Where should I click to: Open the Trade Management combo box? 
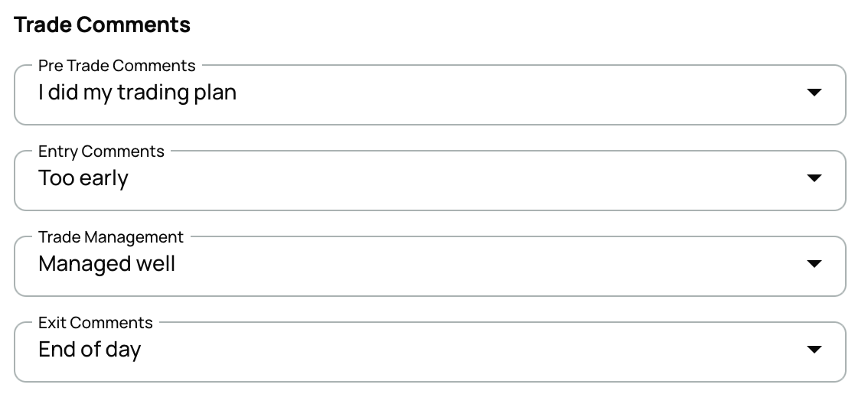point(429,266)
